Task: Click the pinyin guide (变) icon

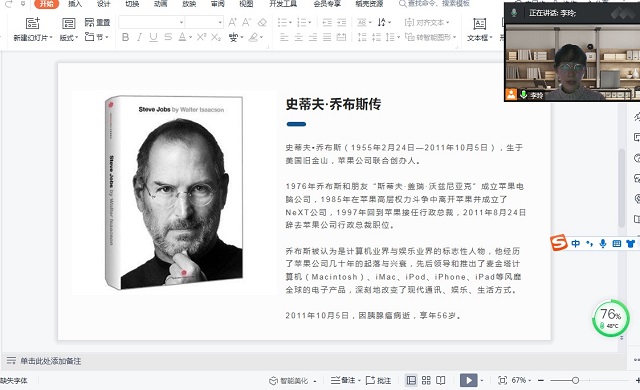Action: click(x=233, y=38)
